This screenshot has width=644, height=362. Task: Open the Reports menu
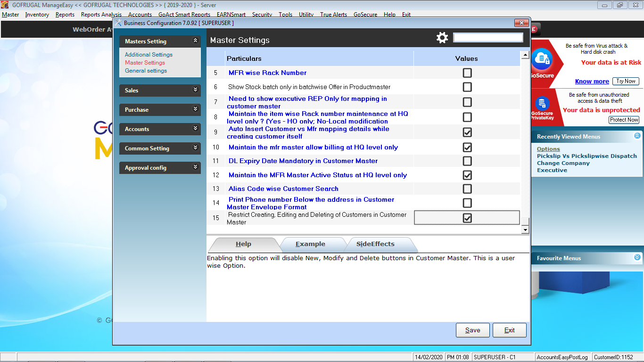coord(65,15)
